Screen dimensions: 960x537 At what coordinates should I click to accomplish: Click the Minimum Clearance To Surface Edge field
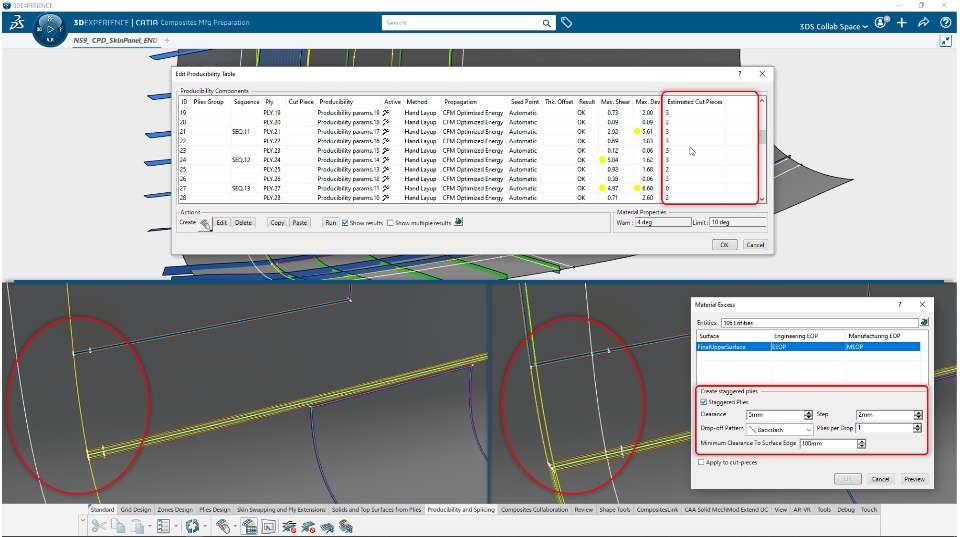click(828, 443)
